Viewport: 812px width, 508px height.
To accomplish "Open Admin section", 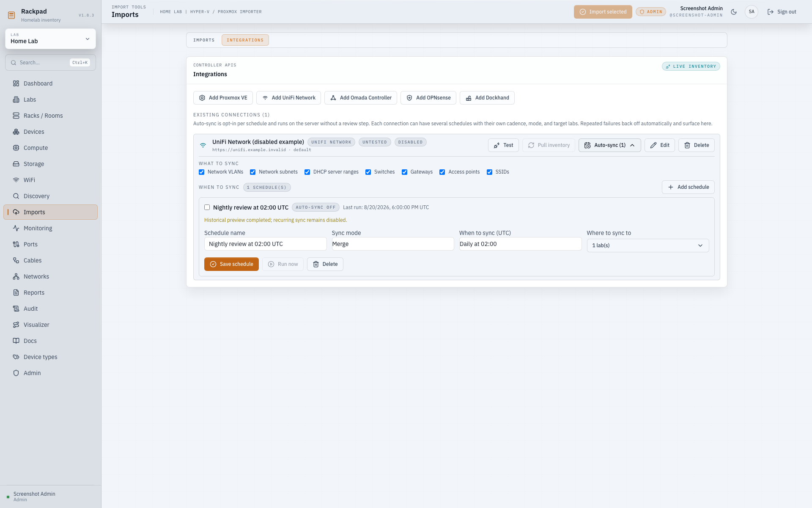I will point(50,373).
